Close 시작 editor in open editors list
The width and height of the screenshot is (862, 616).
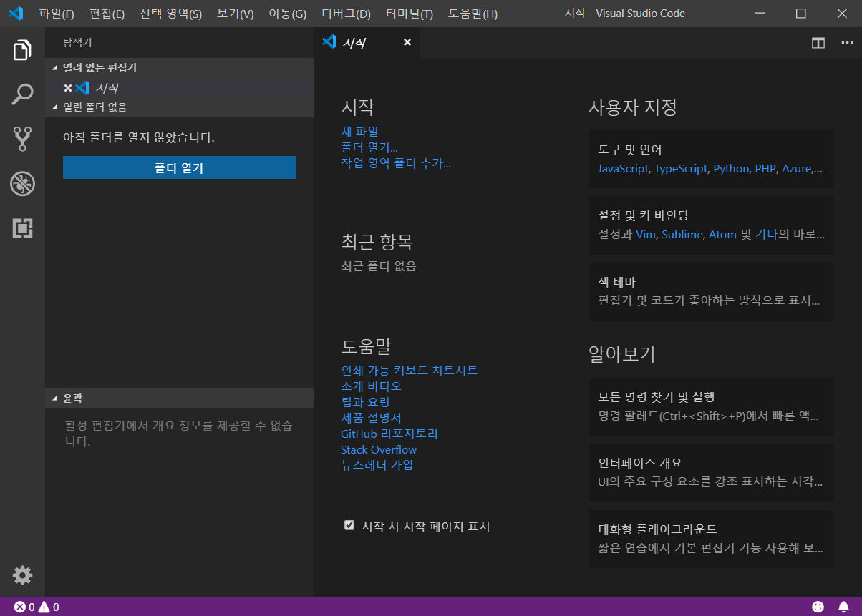coord(68,88)
